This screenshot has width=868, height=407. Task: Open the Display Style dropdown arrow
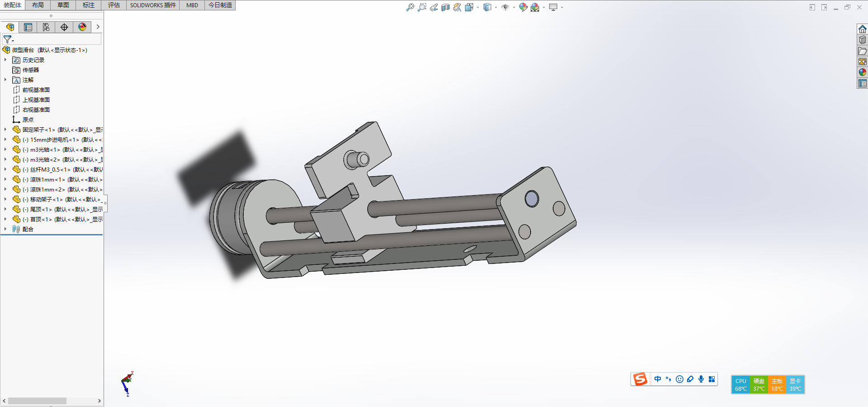pyautogui.click(x=496, y=7)
